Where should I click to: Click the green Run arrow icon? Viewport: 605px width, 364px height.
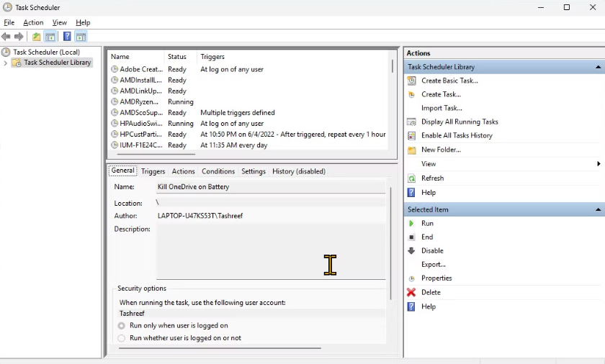[x=411, y=224]
